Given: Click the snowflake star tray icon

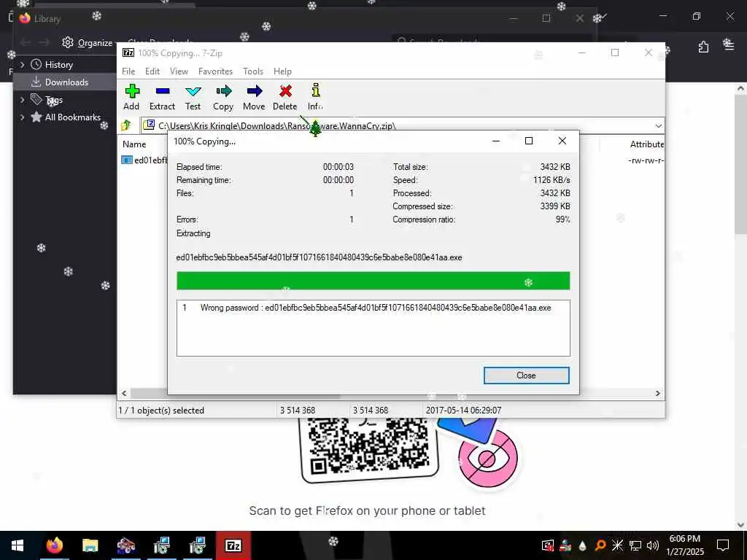Looking at the screenshot, I should click(617, 545).
